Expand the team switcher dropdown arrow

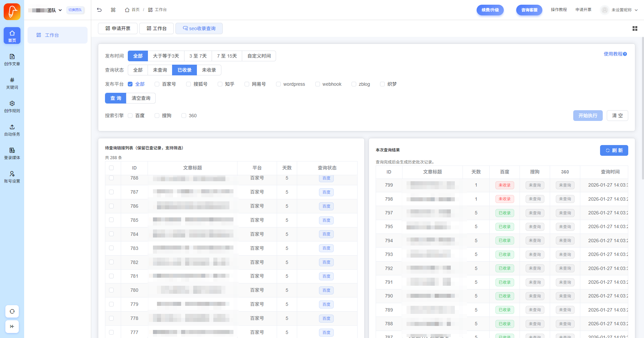coord(60,10)
